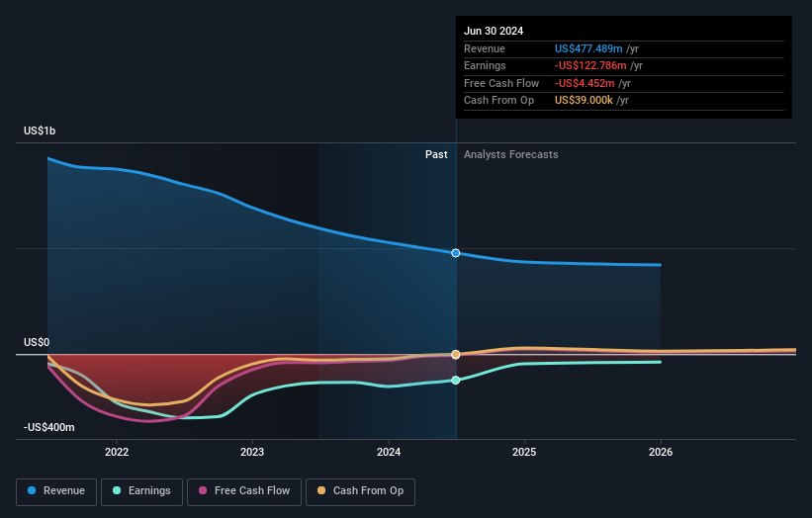The height and width of the screenshot is (518, 812).
Task: Click the 2022 x-axis label
Action: click(x=117, y=452)
